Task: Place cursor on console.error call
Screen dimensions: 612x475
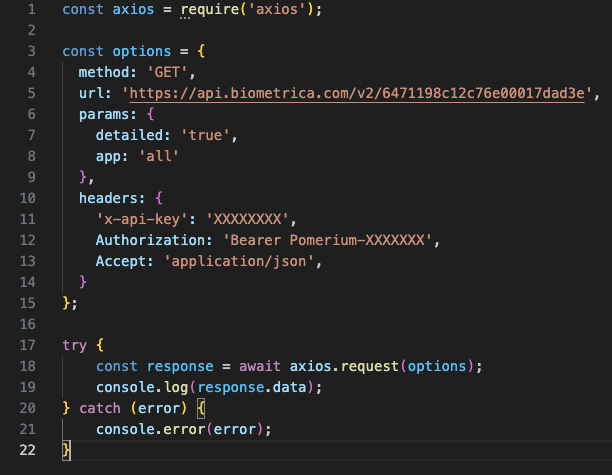Action: click(151, 430)
